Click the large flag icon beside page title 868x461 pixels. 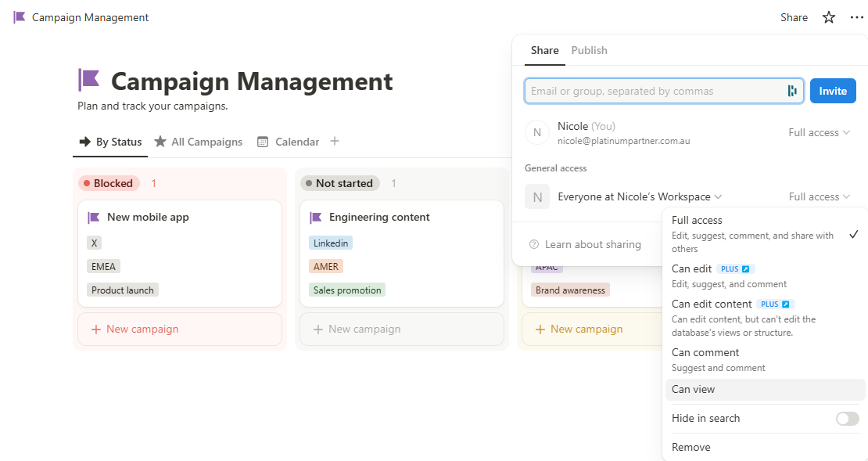88,80
